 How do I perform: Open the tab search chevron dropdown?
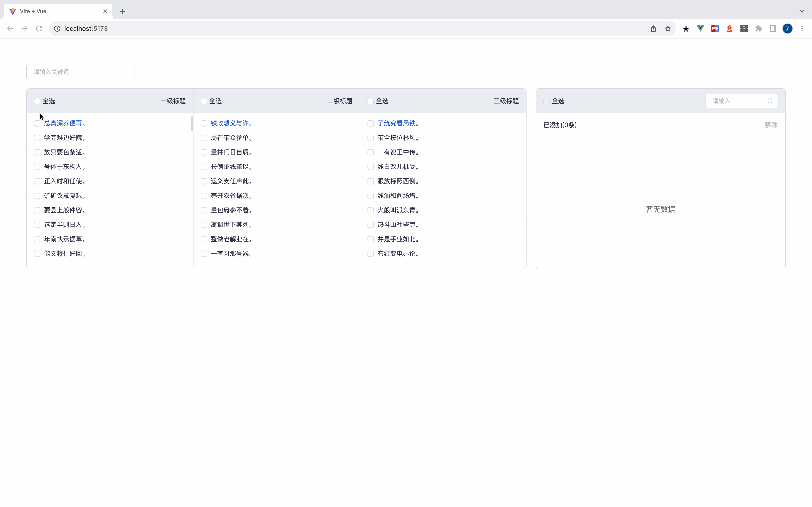(802, 11)
